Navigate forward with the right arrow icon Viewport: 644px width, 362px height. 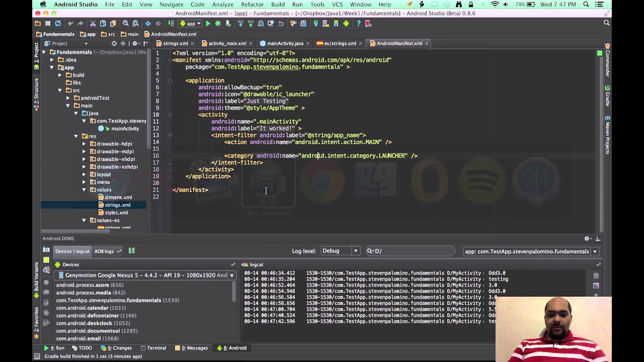coord(158,24)
